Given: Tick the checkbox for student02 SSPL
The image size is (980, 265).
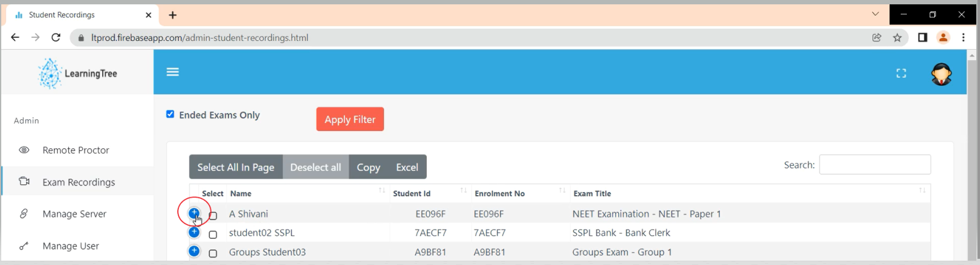Looking at the screenshot, I should 213,235.
